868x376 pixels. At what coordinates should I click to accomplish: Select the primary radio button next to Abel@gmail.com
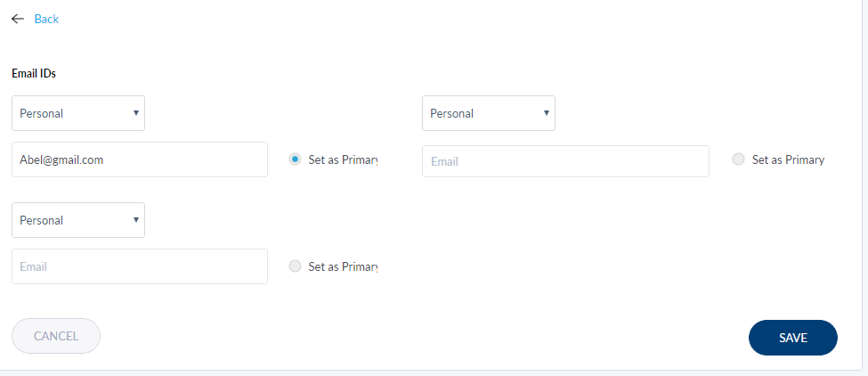(x=295, y=159)
